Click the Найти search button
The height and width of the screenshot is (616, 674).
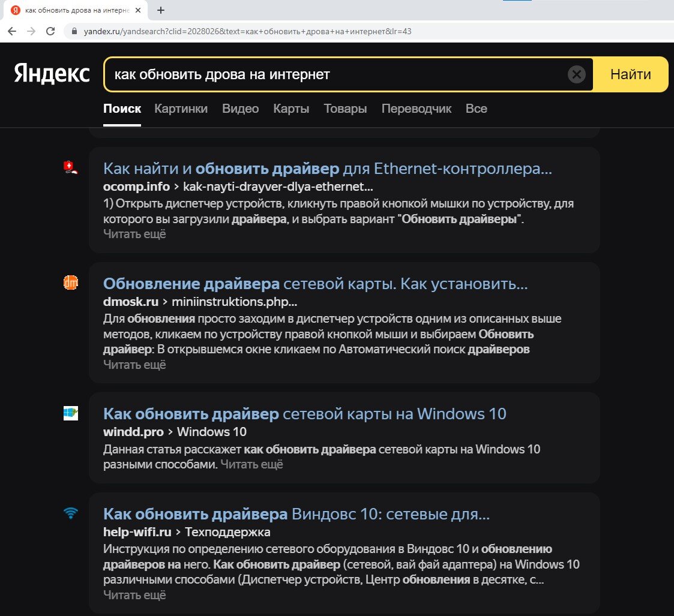click(631, 74)
